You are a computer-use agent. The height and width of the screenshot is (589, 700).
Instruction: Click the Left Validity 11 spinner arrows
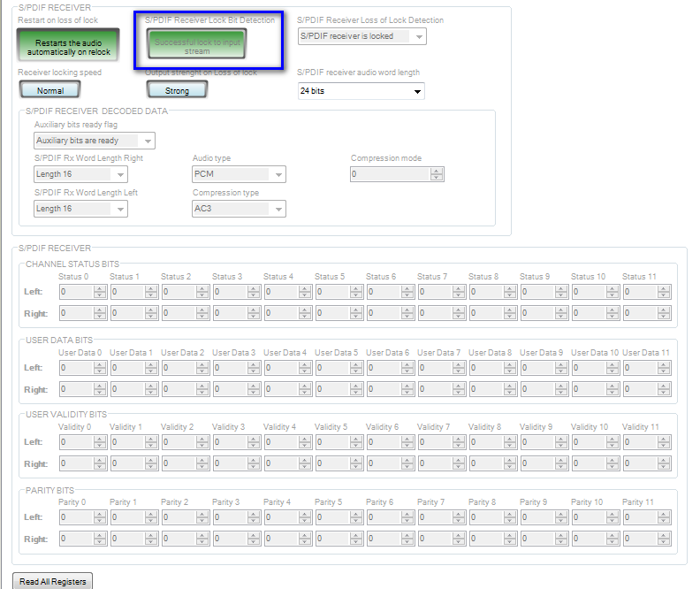(x=664, y=442)
